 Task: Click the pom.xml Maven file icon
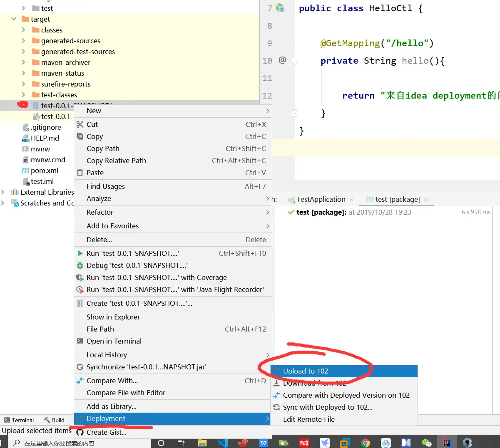pyautogui.click(x=25, y=171)
